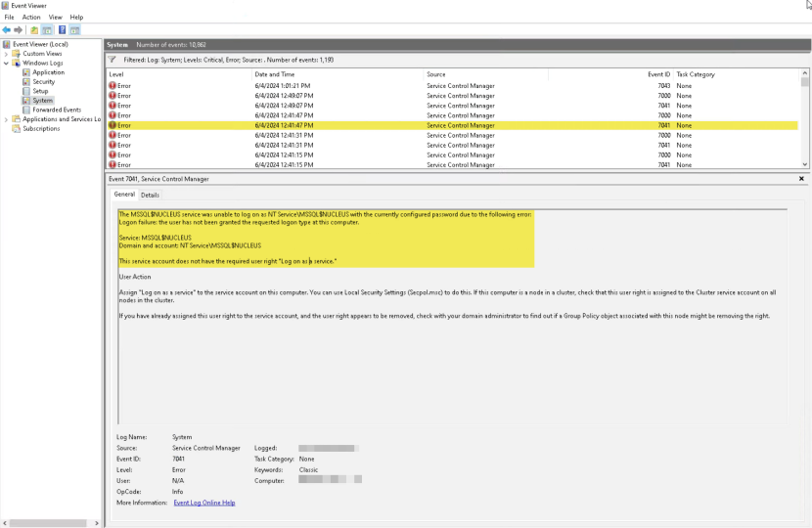Collapse the Windows Logs node
The height and width of the screenshot is (528, 812).
[6, 64]
